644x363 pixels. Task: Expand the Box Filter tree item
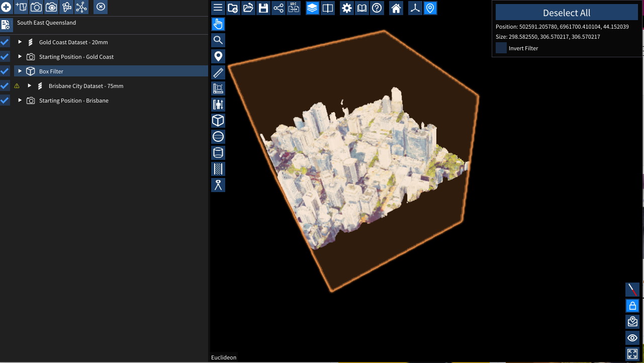point(20,71)
